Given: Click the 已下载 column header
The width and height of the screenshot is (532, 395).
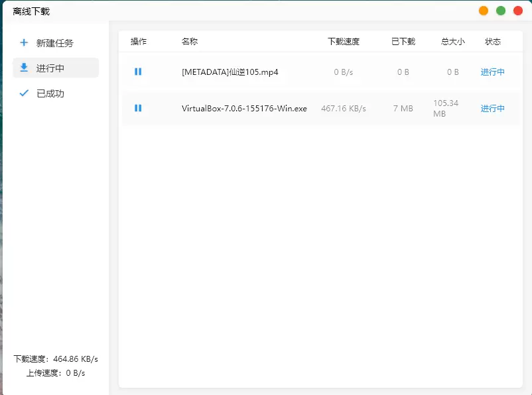Looking at the screenshot, I should 403,42.
